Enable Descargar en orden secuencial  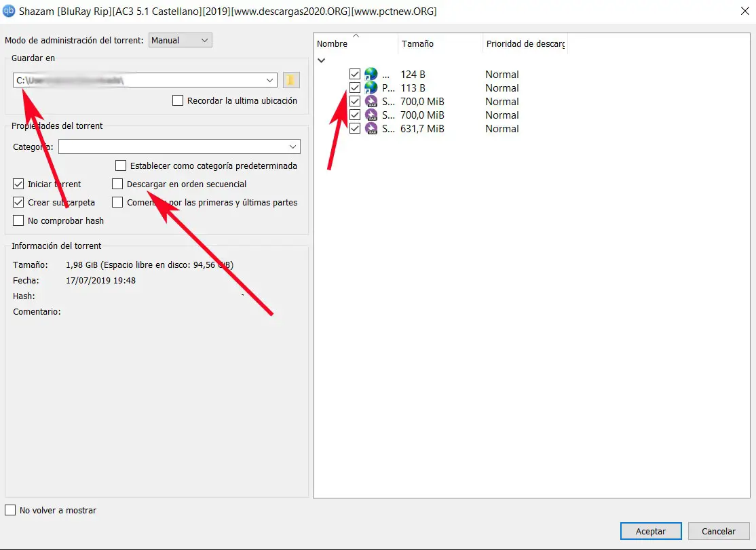pos(117,184)
